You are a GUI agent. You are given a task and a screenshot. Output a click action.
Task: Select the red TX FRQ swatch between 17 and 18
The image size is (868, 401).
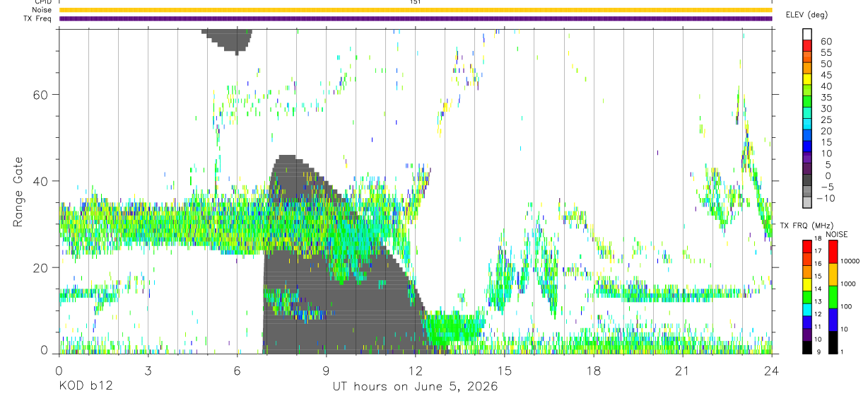click(x=807, y=246)
